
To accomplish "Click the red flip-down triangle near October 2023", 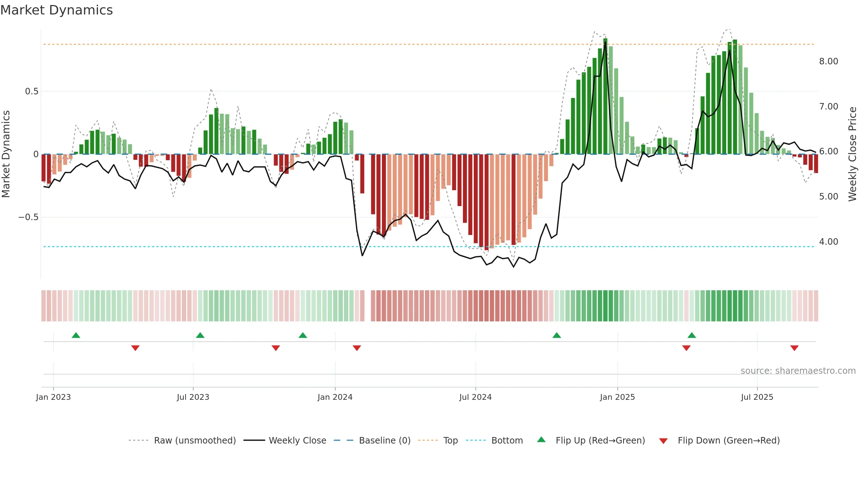I will pyautogui.click(x=276, y=348).
